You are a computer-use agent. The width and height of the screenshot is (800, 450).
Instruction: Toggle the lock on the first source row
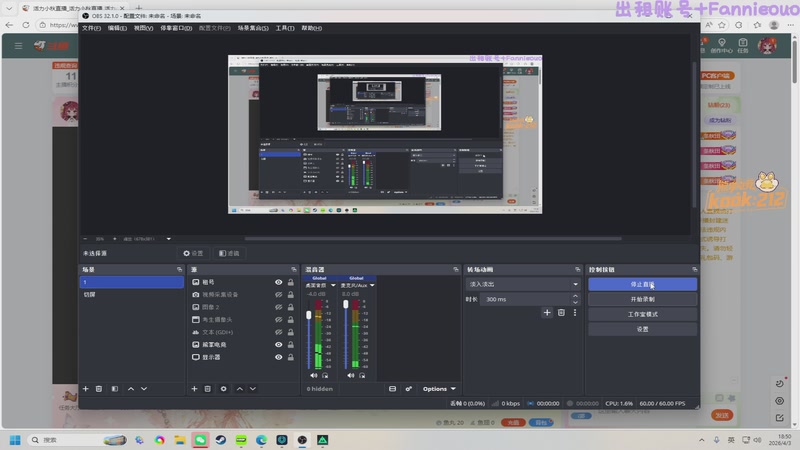(x=290, y=282)
